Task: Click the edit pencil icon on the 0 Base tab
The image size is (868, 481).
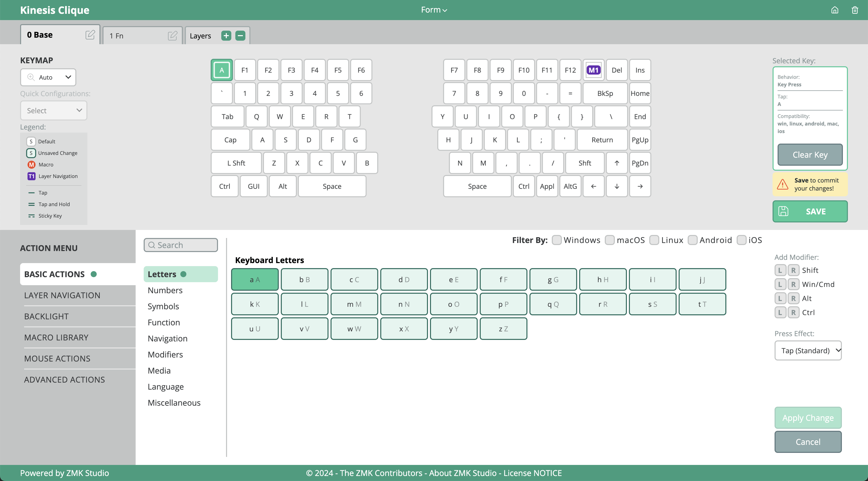Action: pos(90,35)
